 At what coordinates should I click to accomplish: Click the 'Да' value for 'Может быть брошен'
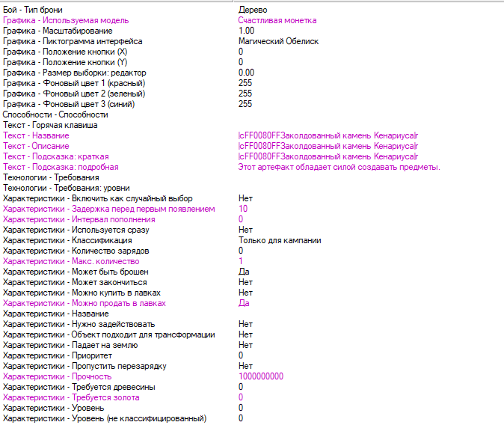[244, 272]
